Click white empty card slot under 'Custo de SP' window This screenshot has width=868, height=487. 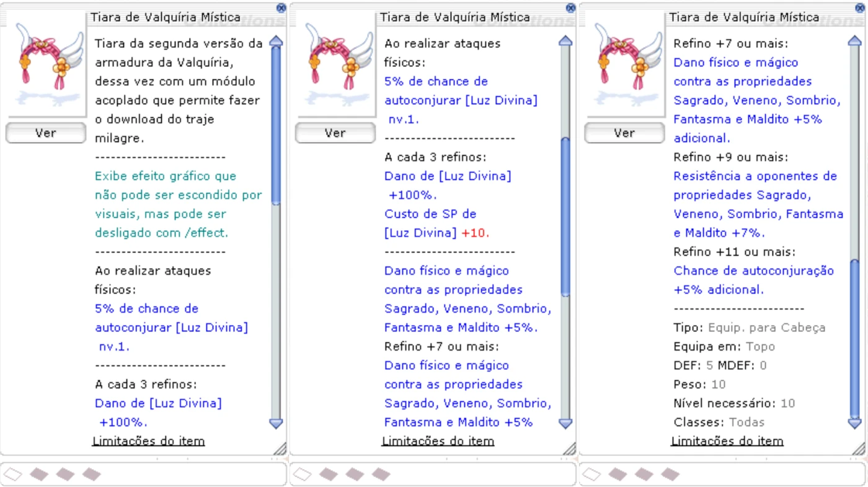click(303, 475)
